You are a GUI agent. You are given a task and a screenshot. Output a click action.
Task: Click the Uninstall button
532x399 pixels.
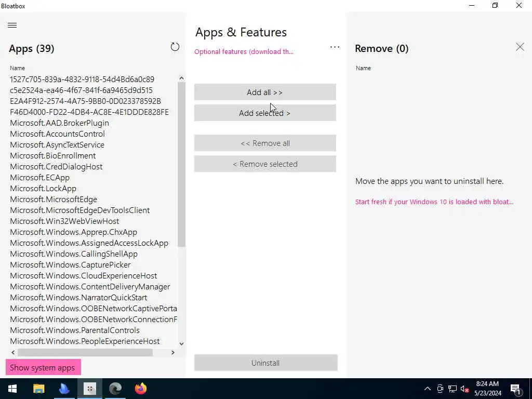(265, 363)
